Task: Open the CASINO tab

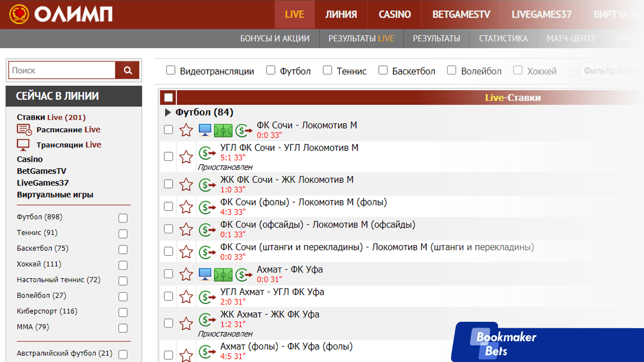Action: 394,14
